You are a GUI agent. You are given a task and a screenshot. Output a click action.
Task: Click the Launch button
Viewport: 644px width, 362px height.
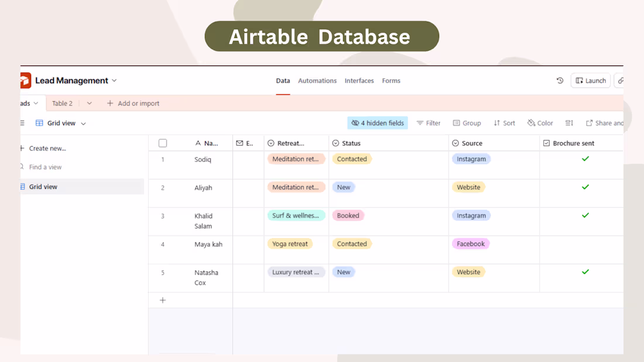tap(591, 81)
